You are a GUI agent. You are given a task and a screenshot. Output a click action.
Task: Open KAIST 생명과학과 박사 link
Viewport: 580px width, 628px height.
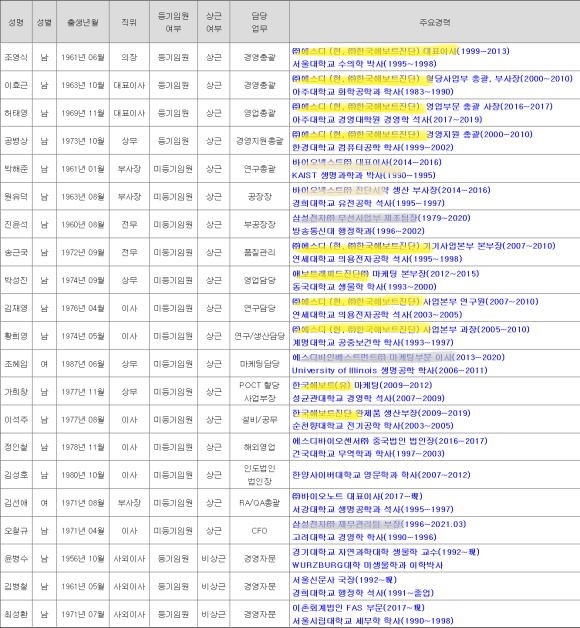click(364, 175)
